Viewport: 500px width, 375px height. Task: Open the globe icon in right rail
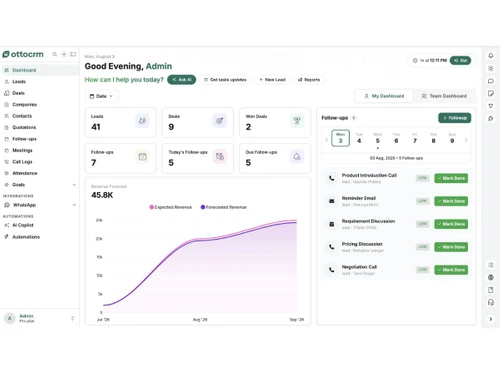tap(491, 277)
